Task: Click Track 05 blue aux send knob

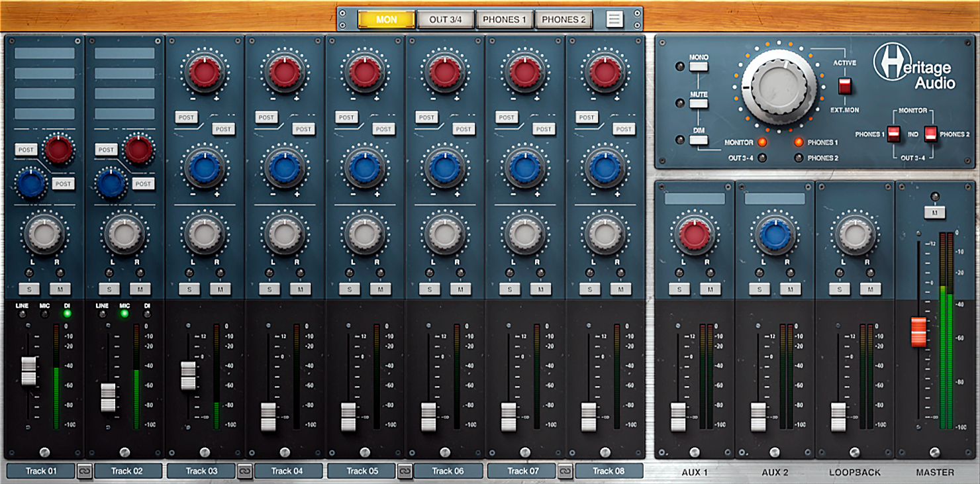Action: coord(365,168)
